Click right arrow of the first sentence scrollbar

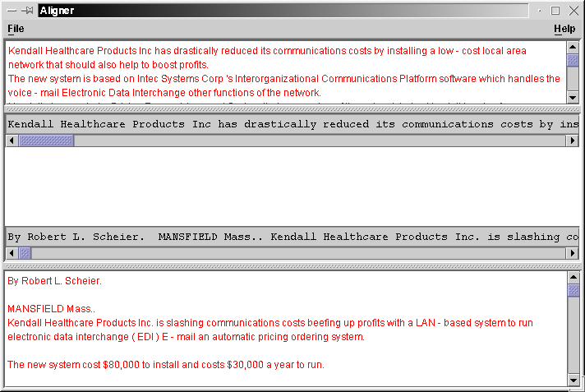pyautogui.click(x=572, y=141)
